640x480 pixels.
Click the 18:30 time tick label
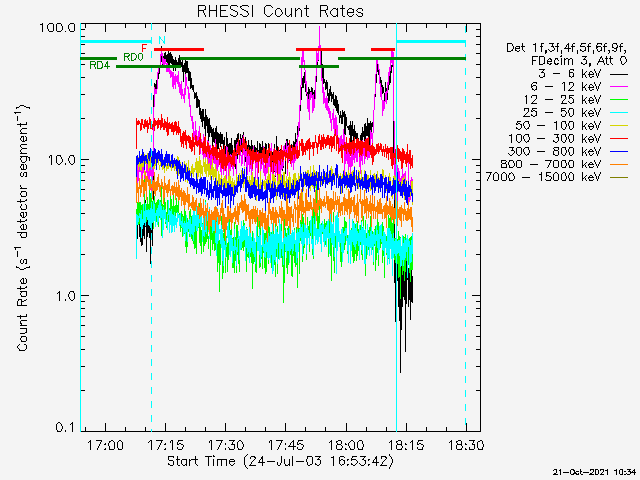coord(465,444)
